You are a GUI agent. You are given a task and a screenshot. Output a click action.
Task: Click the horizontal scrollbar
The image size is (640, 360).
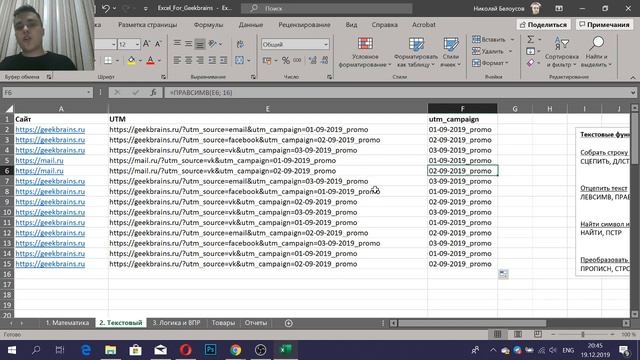[471, 323]
